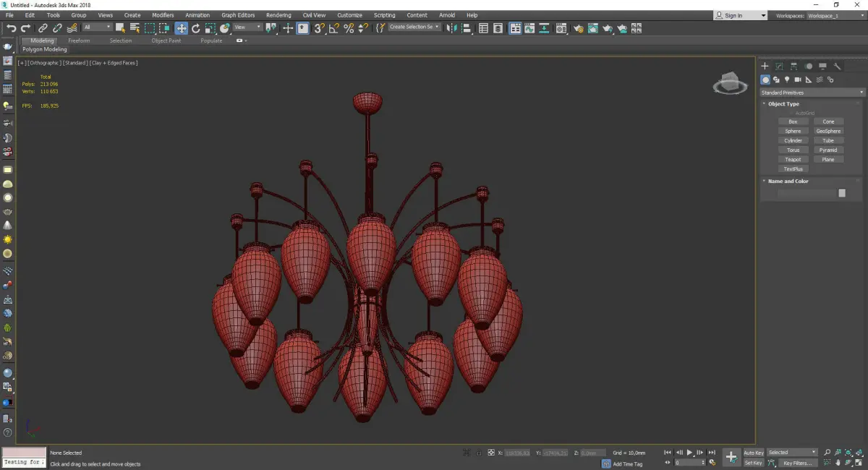The width and height of the screenshot is (868, 470).
Task: Switch to Lights category in Create panel
Action: point(787,80)
